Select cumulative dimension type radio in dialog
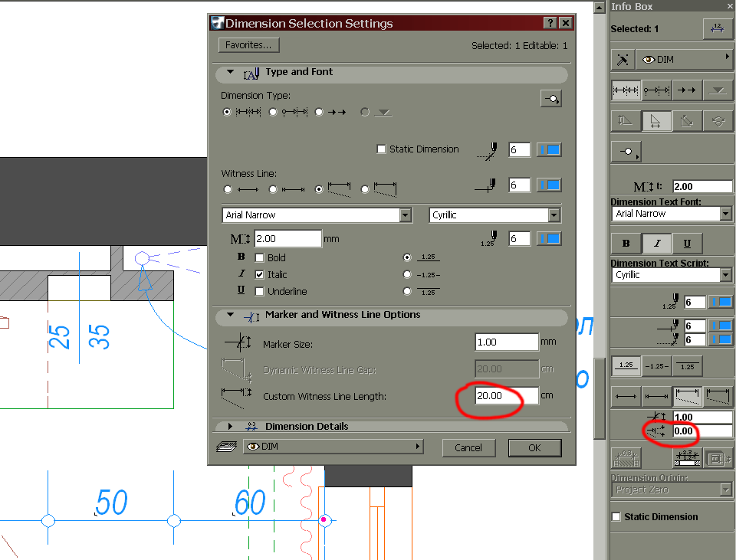Image resolution: width=736 pixels, height=560 pixels. click(273, 112)
